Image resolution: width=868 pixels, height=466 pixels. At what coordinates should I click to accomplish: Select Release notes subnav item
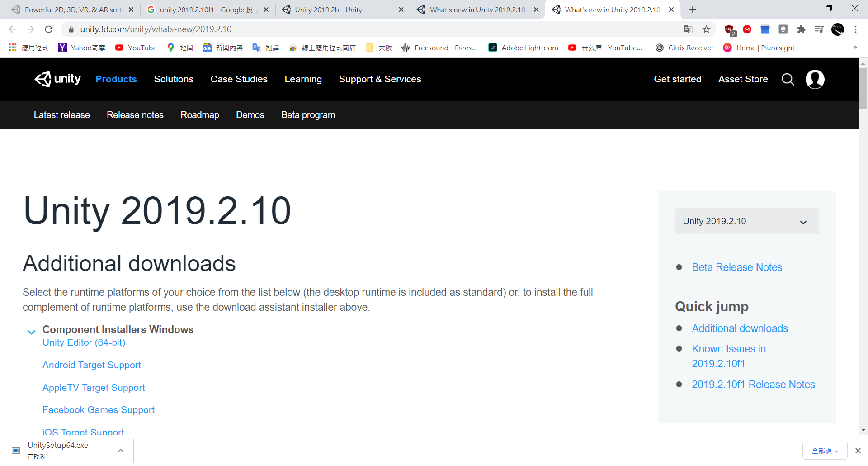click(x=135, y=115)
